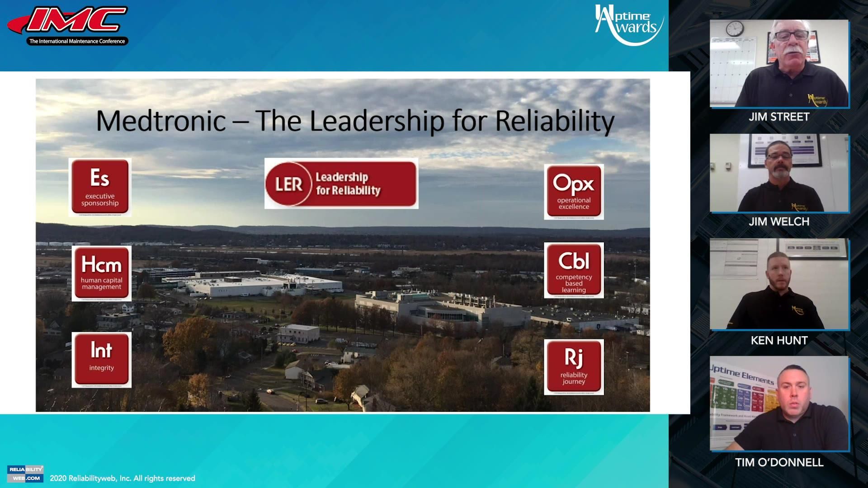Select the Int integrity element icon

click(101, 359)
